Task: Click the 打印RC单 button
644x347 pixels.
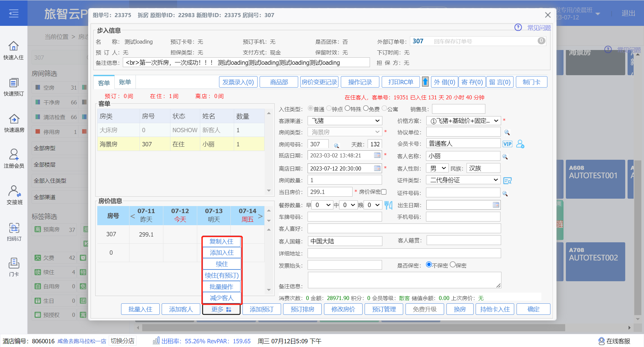Action: (400, 82)
